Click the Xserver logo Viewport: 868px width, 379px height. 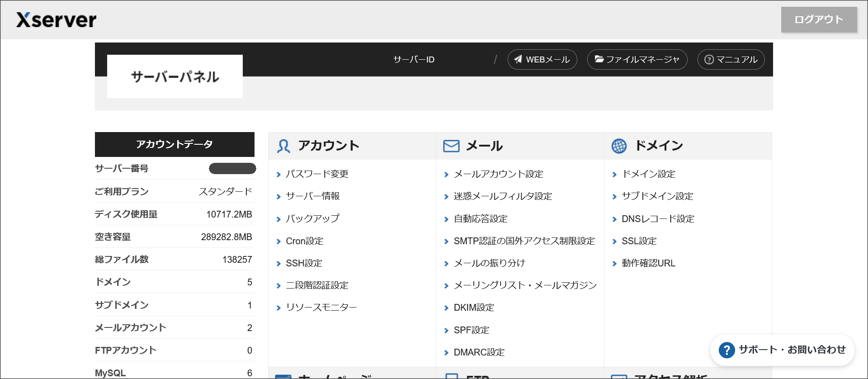pos(57,20)
